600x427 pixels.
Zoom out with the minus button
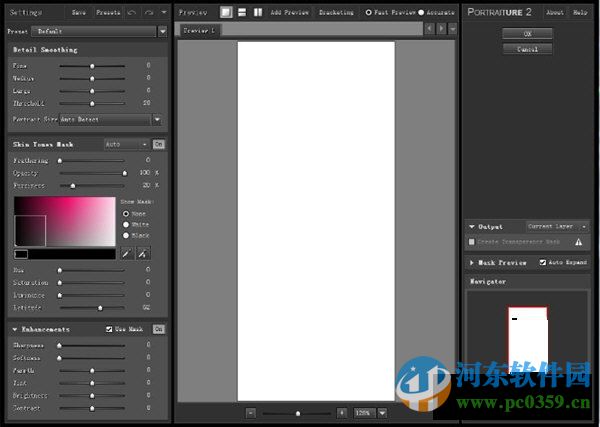pyautogui.click(x=251, y=413)
